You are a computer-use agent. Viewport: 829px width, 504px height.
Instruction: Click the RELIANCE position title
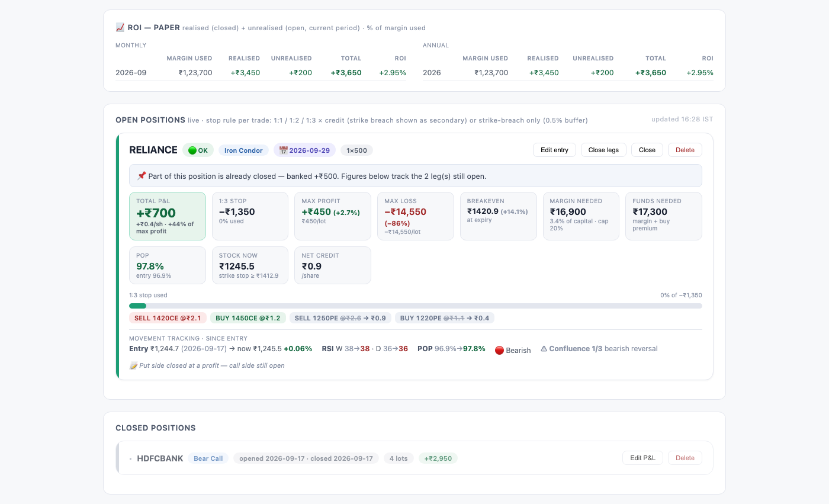[153, 150]
